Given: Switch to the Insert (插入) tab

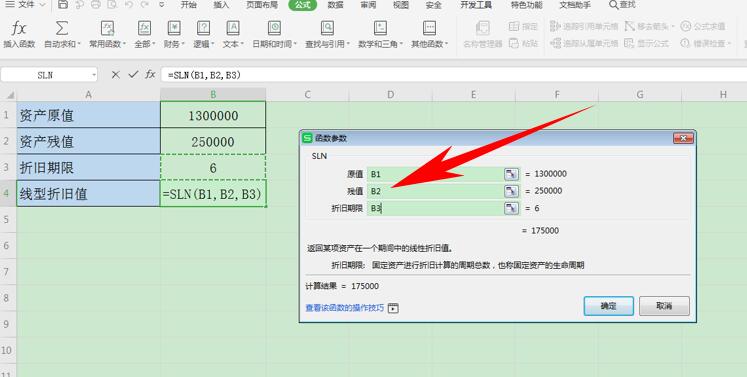Looking at the screenshot, I should [x=221, y=5].
